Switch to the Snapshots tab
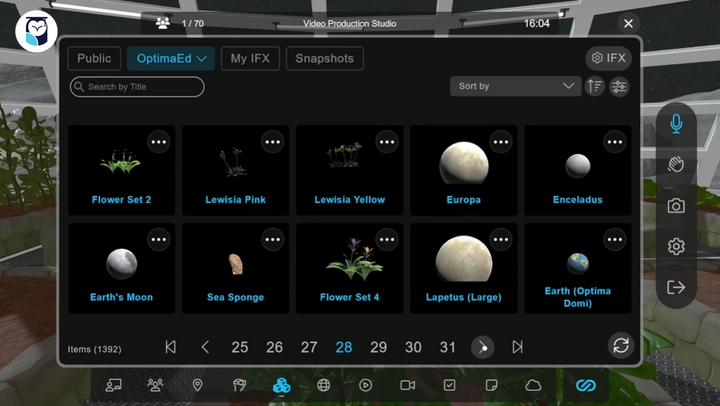Screen dimensions: 720x406 [325, 59]
